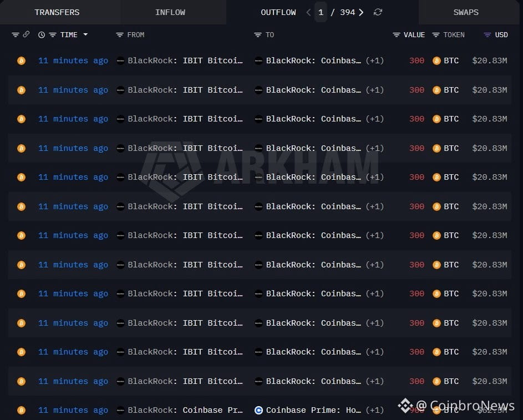
Task: Open the USD column filter icon
Action: click(488, 35)
